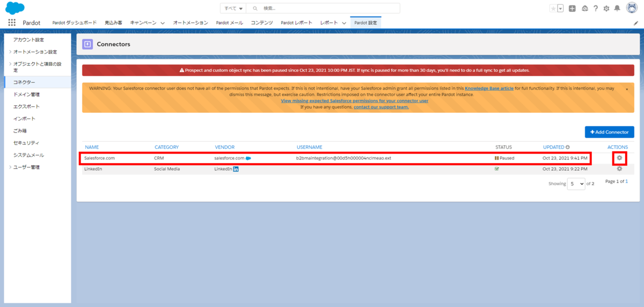Click the pencil edit navigation icon
Image resolution: width=644 pixels, height=307 pixels.
[x=636, y=23]
